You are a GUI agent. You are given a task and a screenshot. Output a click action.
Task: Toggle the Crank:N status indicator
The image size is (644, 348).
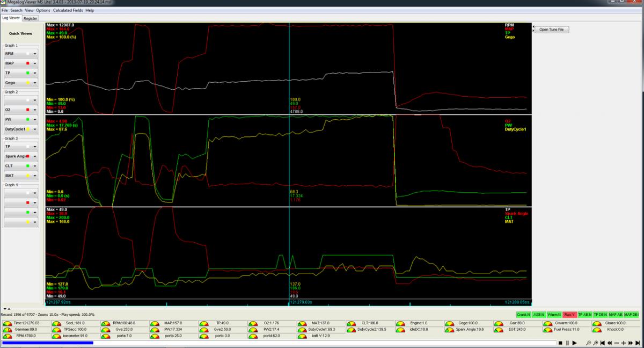(x=524, y=314)
